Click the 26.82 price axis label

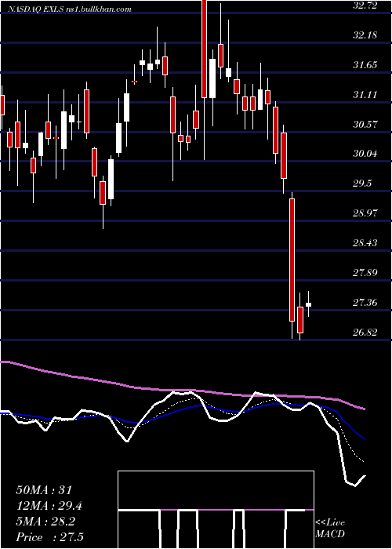click(365, 332)
